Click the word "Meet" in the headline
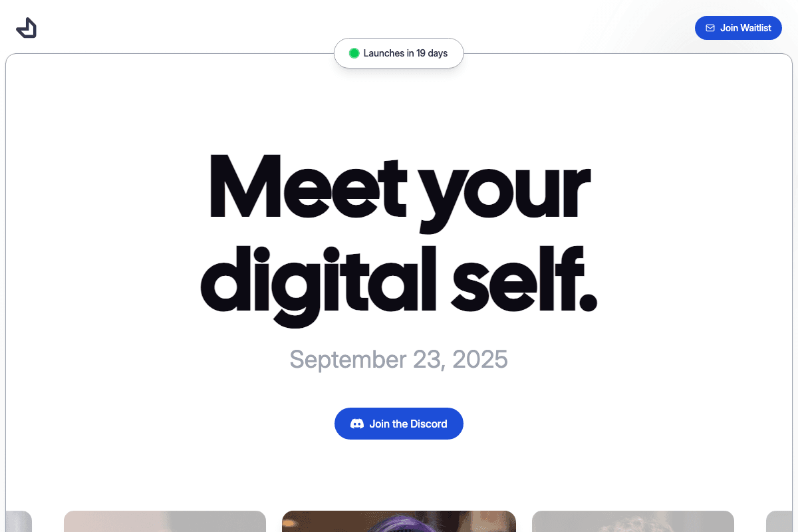The height and width of the screenshot is (532, 798). tap(307, 186)
